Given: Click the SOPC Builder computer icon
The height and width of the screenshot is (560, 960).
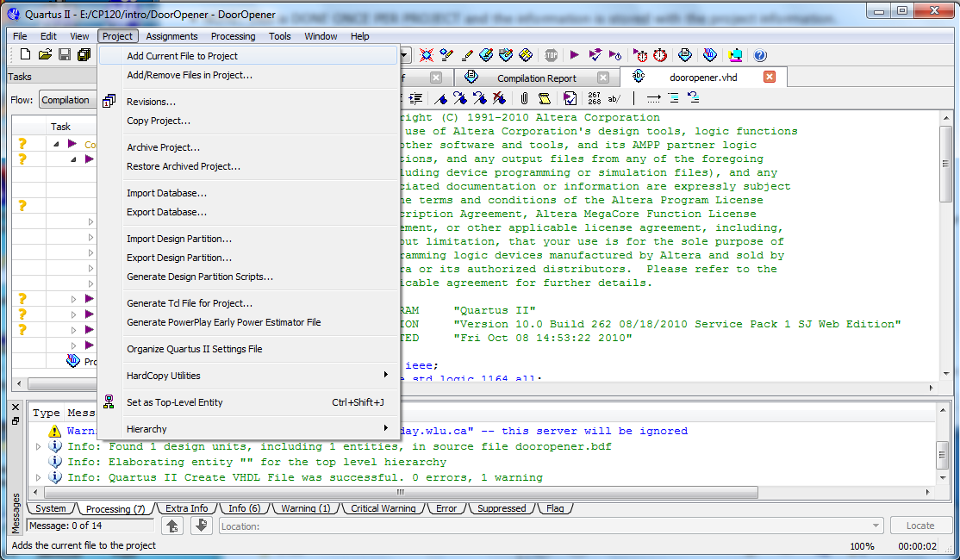Looking at the screenshot, I should (x=735, y=56).
